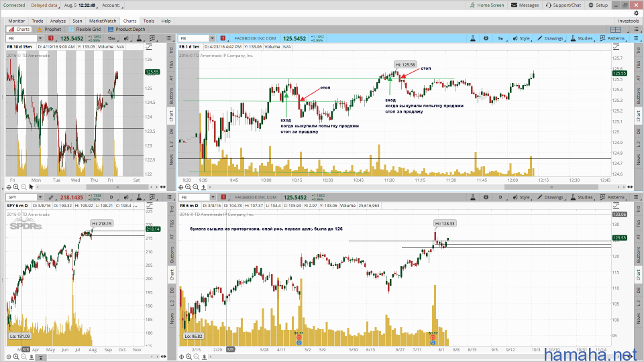Open the list menu icon on the top-right chart
The image size is (644, 362).
636,39
